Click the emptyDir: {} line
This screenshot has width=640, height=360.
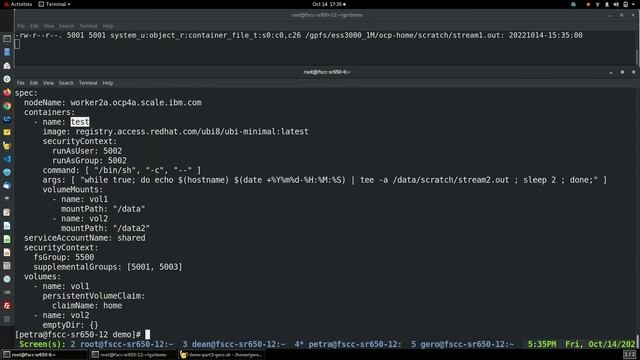[71, 325]
